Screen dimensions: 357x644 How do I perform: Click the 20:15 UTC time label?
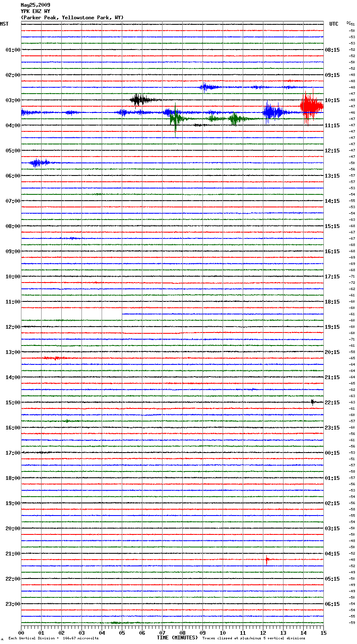pyautogui.click(x=332, y=352)
